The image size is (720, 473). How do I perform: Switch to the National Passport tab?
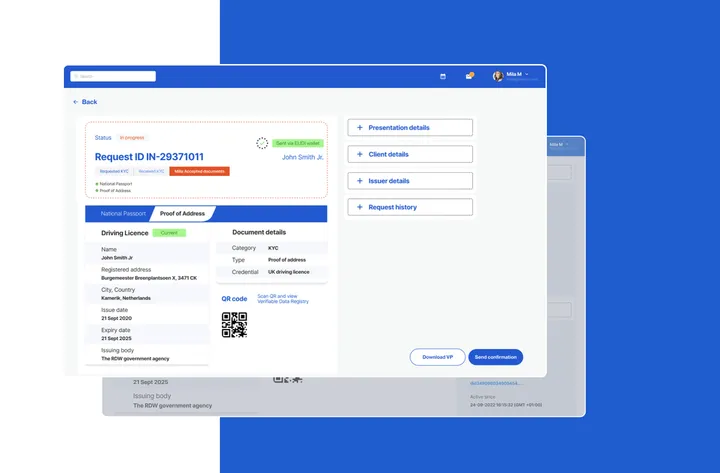123,214
